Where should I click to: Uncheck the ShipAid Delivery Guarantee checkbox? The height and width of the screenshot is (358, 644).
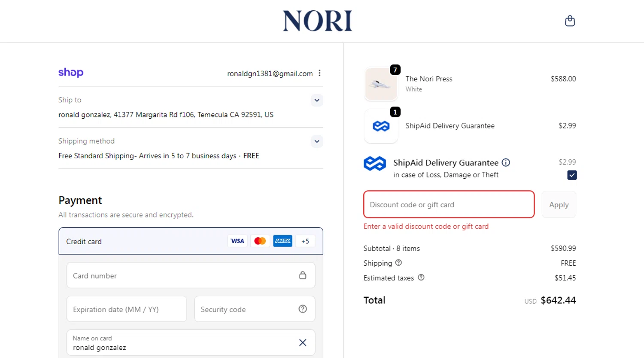[572, 175]
